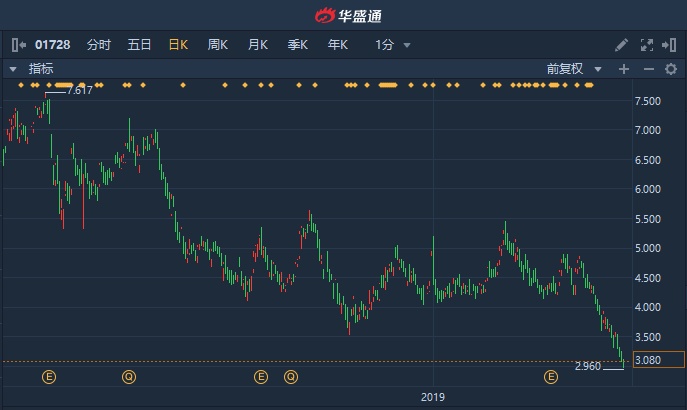The height and width of the screenshot is (410, 687).
Task: Zoom out with the minus icon
Action: (x=648, y=69)
